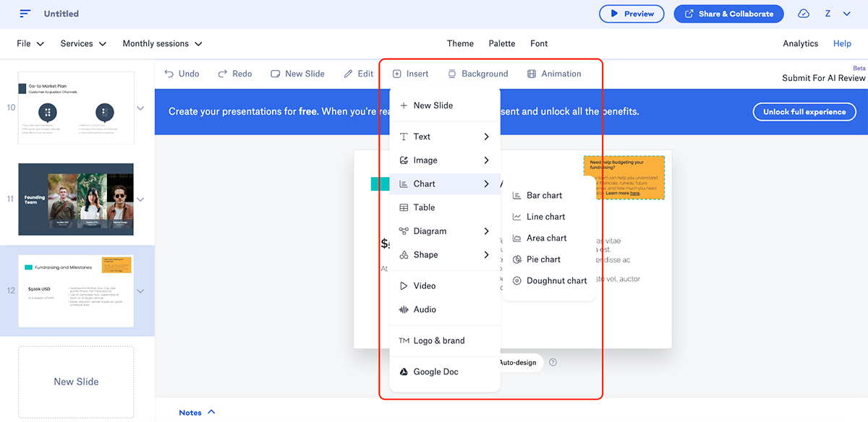Expand slide 11 options chevron
This screenshot has height=422, width=868.
[x=140, y=199]
